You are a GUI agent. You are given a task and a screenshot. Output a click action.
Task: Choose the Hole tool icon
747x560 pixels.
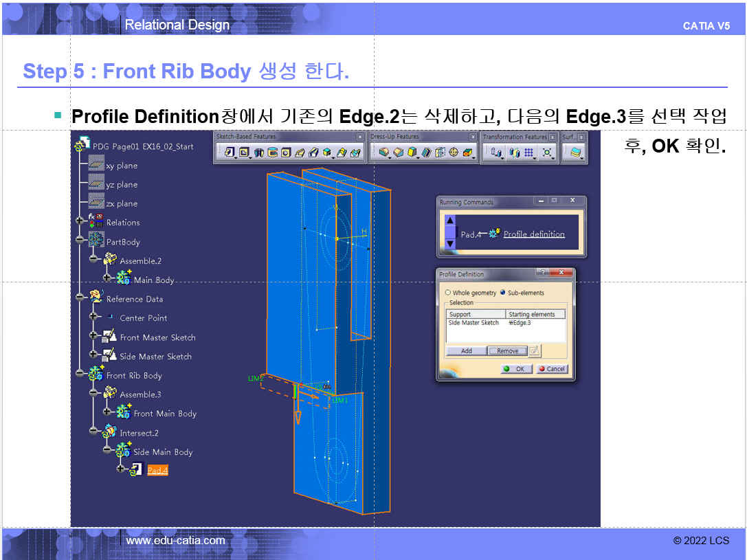(286, 153)
